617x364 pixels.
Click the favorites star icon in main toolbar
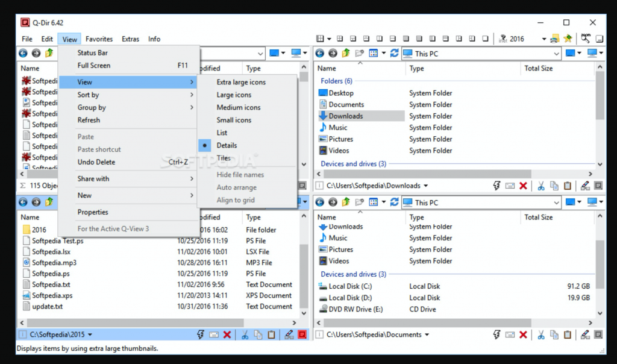[568, 39]
